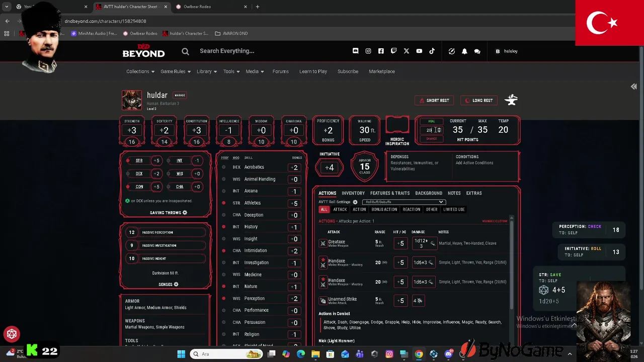This screenshot has height=362, width=644.
Task: Click the site search magnifier icon
Action: (x=185, y=51)
